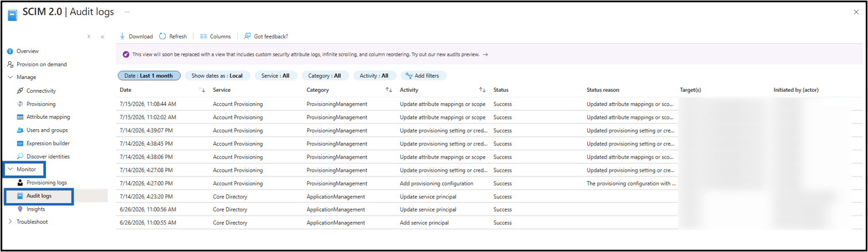Open the Insights page
Viewport: 868px width, 252px height.
36,209
